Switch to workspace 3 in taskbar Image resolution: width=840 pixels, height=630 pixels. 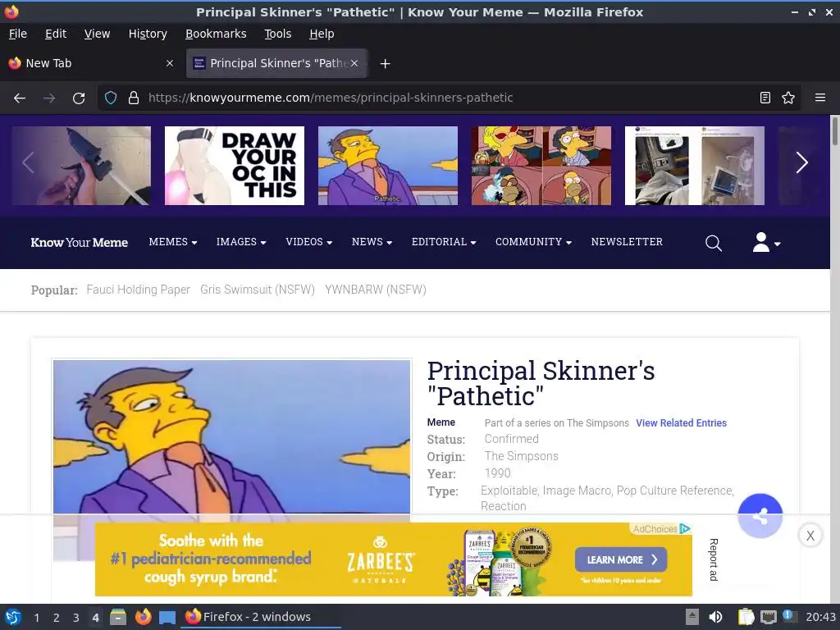click(76, 618)
